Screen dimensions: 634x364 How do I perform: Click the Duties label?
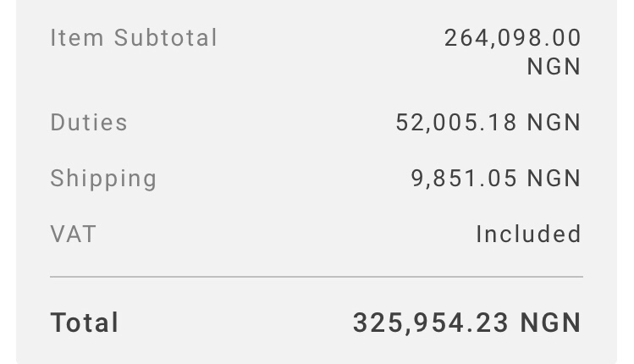[x=89, y=123]
